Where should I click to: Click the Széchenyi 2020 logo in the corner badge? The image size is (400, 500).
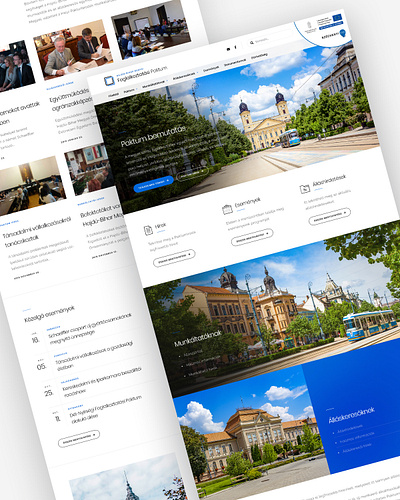click(334, 35)
